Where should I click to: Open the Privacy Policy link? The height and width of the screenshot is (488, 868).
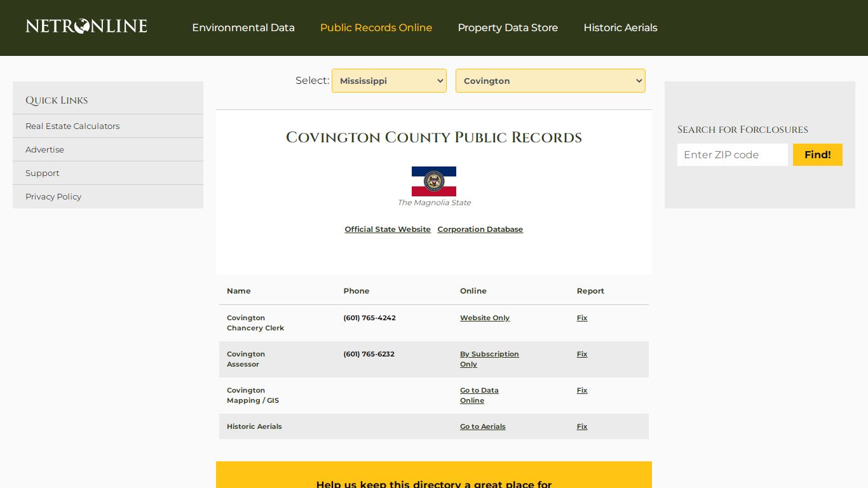(x=53, y=196)
